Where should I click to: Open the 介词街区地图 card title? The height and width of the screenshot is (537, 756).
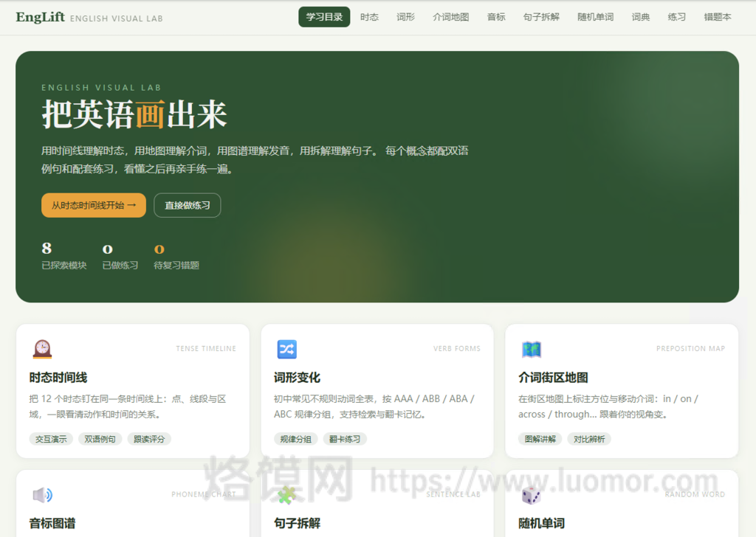click(553, 378)
